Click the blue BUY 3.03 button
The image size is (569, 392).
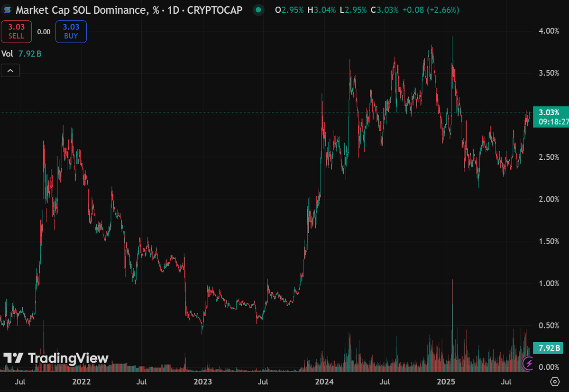71,31
